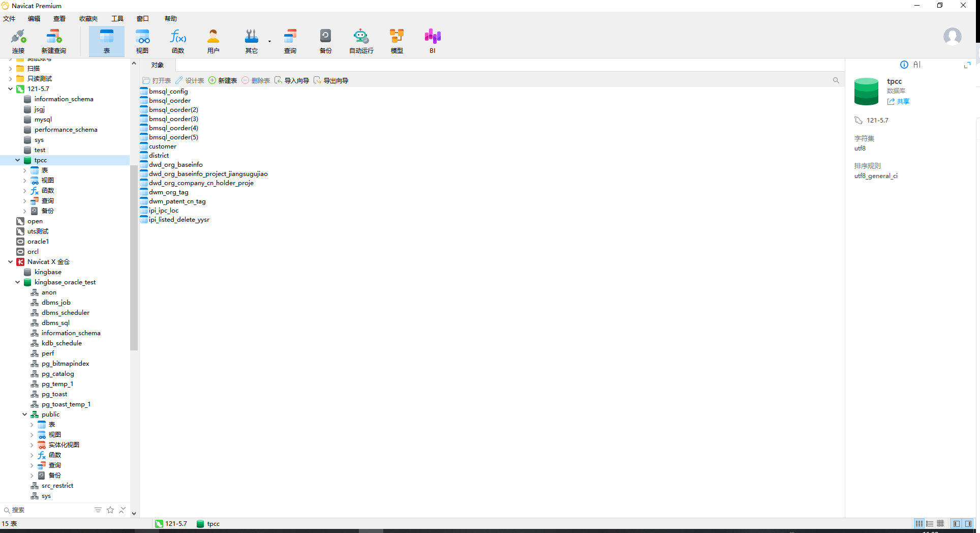Image resolution: width=980 pixels, height=533 pixels.
Task: Open the AI assistant icon in the right panel
Action: click(x=917, y=65)
